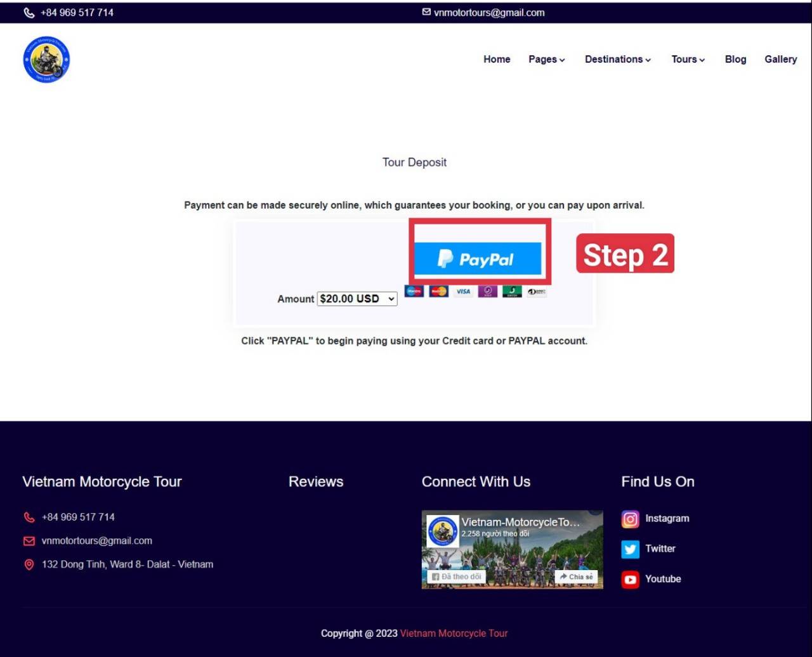This screenshot has height=657, width=812.
Task: Click the envelope icon in the top bar
Action: 426,12
